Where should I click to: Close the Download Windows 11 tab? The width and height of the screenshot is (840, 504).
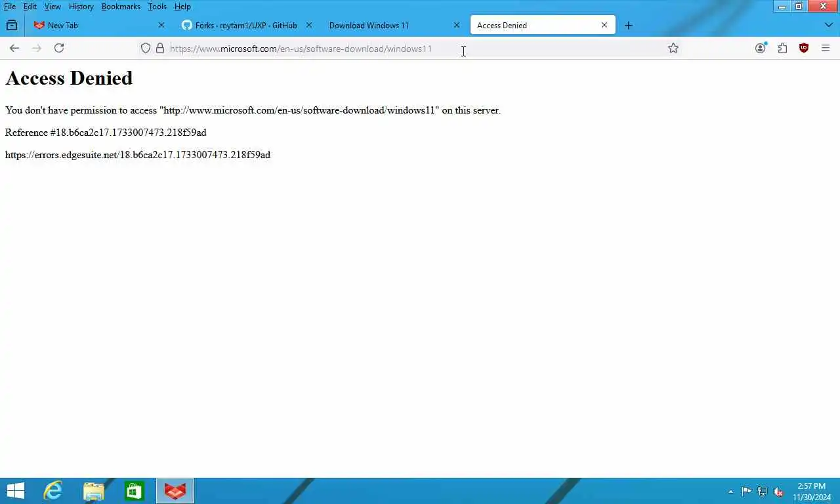[x=457, y=26]
